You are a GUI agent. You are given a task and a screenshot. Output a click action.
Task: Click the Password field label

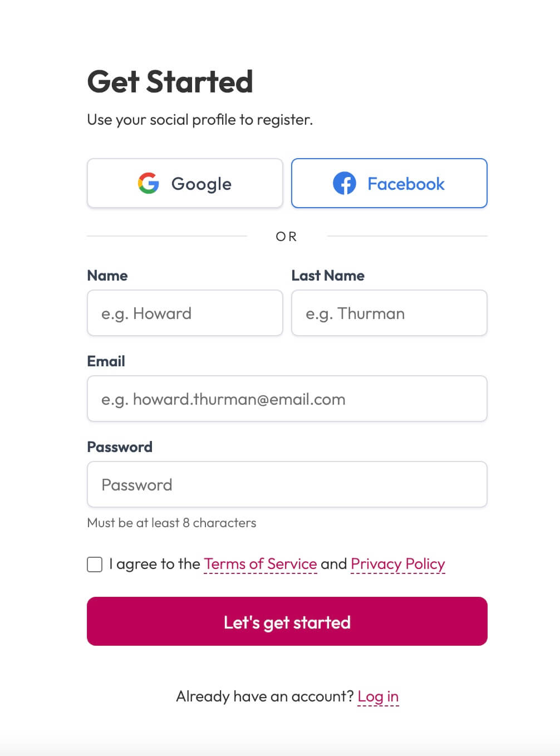point(120,446)
